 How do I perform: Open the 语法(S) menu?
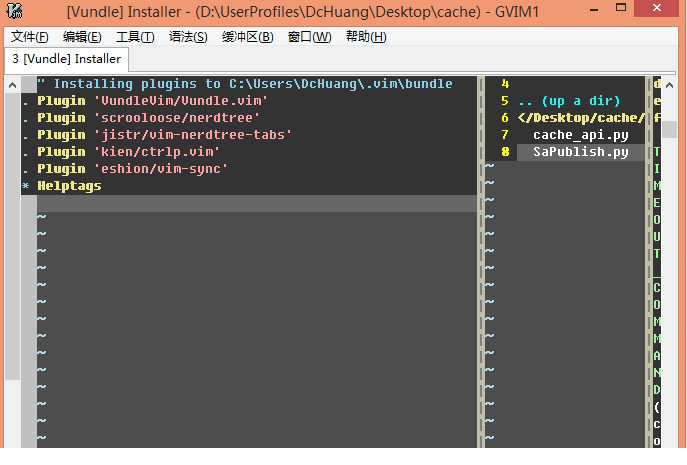[x=188, y=37]
